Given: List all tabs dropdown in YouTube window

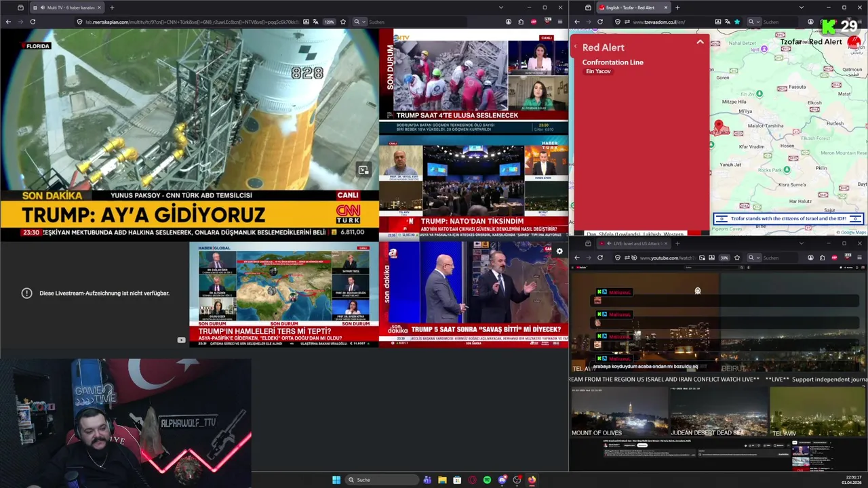Looking at the screenshot, I should coord(801,243).
